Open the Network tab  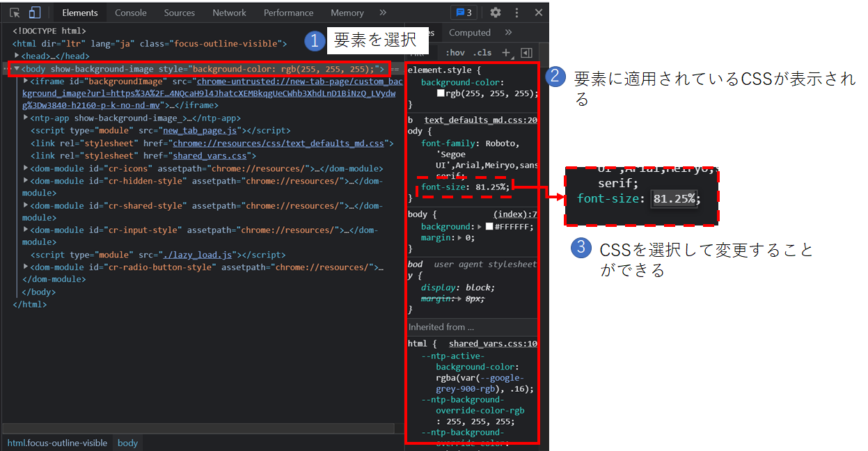(230, 13)
